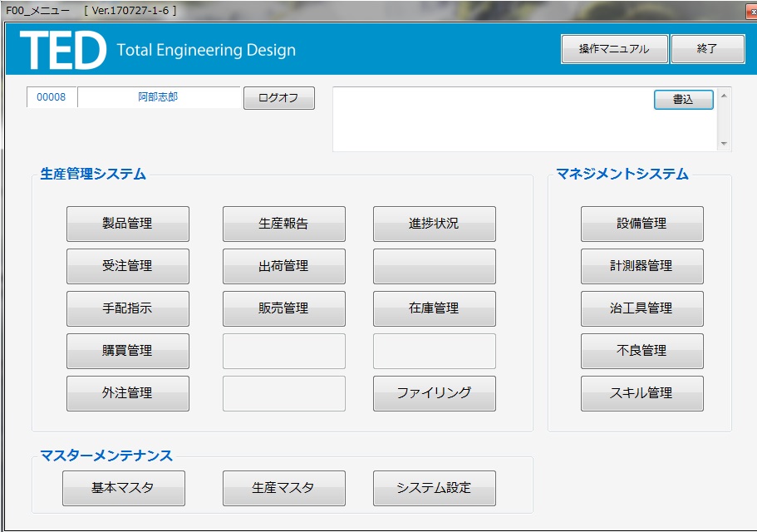Screen dimensions: 757x532
Task: Click the 生産報告 button
Action: click(283, 224)
